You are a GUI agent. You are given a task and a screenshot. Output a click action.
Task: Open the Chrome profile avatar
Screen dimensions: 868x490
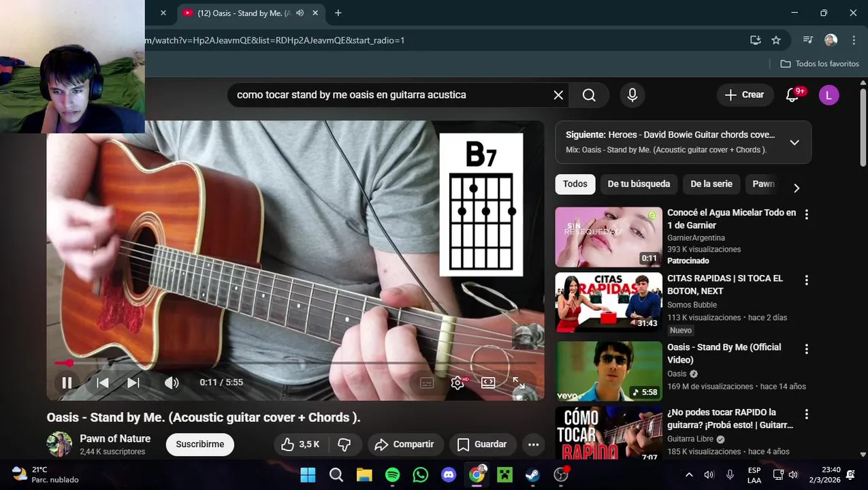[831, 40]
